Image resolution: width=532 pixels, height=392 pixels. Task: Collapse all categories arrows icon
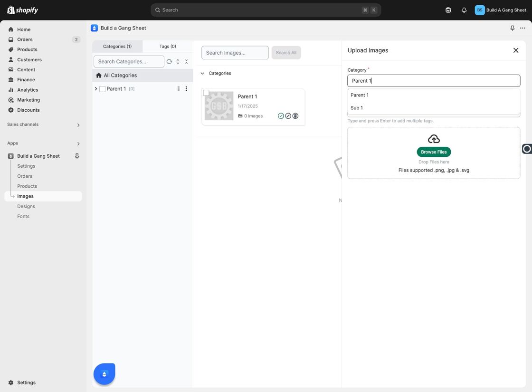click(186, 61)
